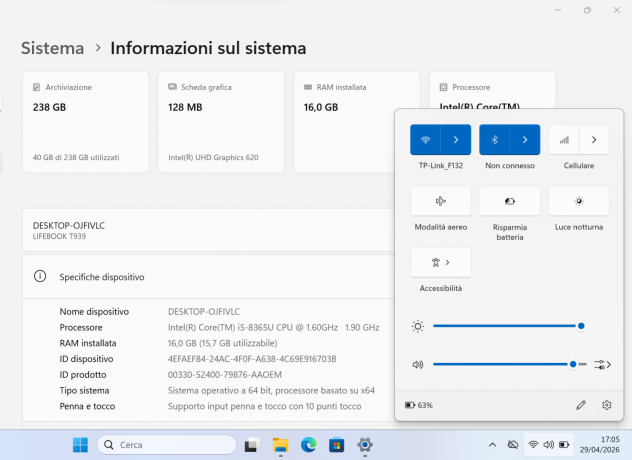
Task: Open the RAM installata card
Action: [357, 122]
